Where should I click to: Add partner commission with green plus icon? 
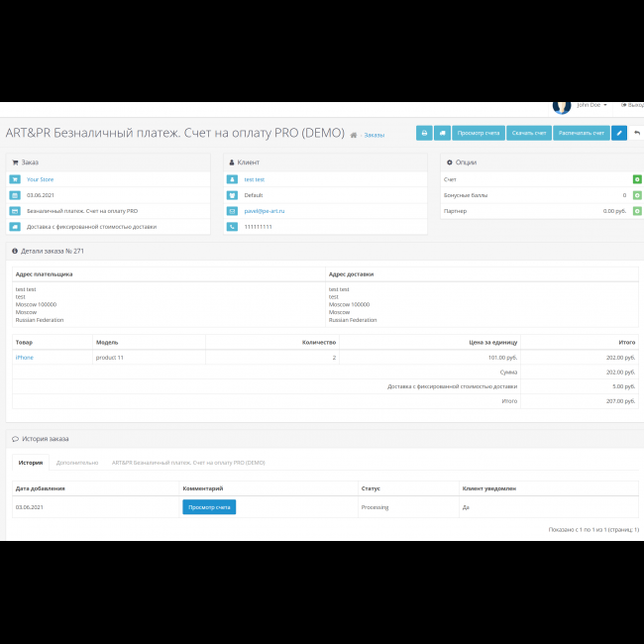coord(637,211)
